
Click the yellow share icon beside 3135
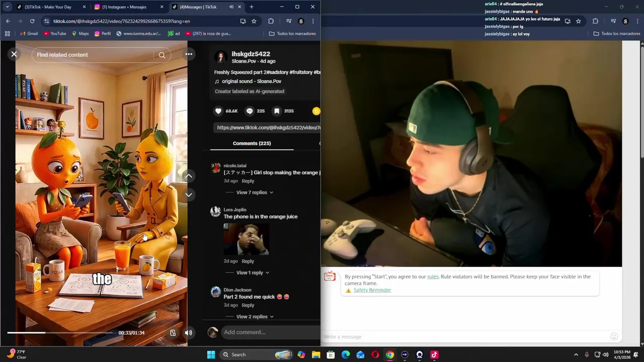coord(316,111)
